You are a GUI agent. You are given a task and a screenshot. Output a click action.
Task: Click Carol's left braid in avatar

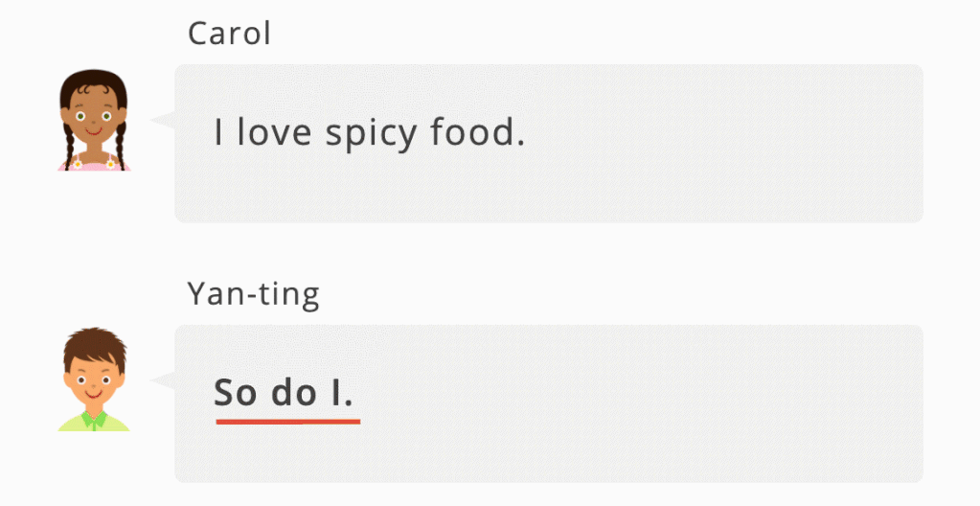(69, 145)
